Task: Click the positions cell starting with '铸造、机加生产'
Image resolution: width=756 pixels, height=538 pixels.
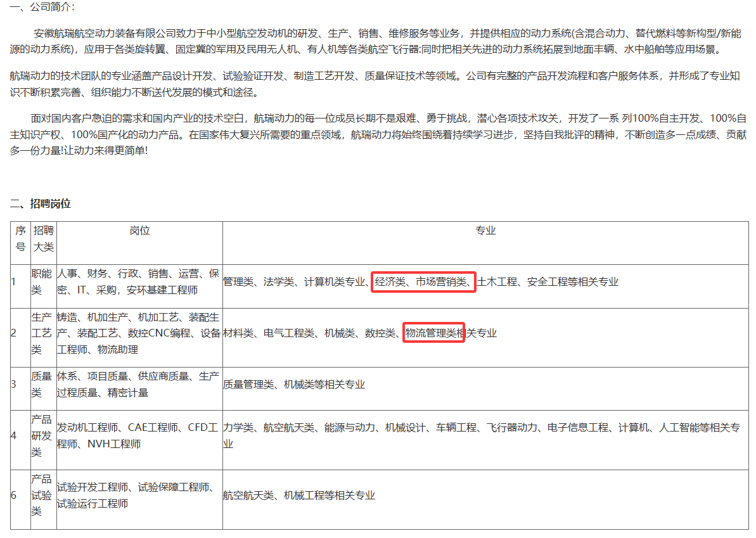Action: pos(138,333)
